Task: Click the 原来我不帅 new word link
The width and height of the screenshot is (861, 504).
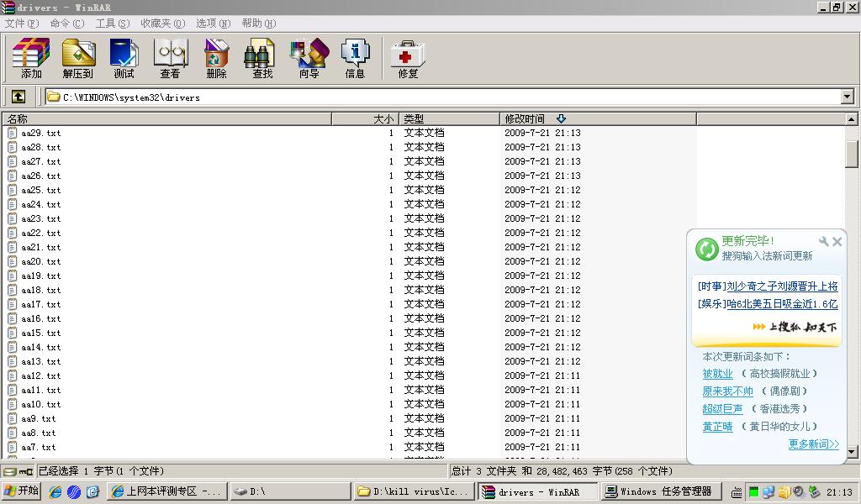Action: click(727, 391)
